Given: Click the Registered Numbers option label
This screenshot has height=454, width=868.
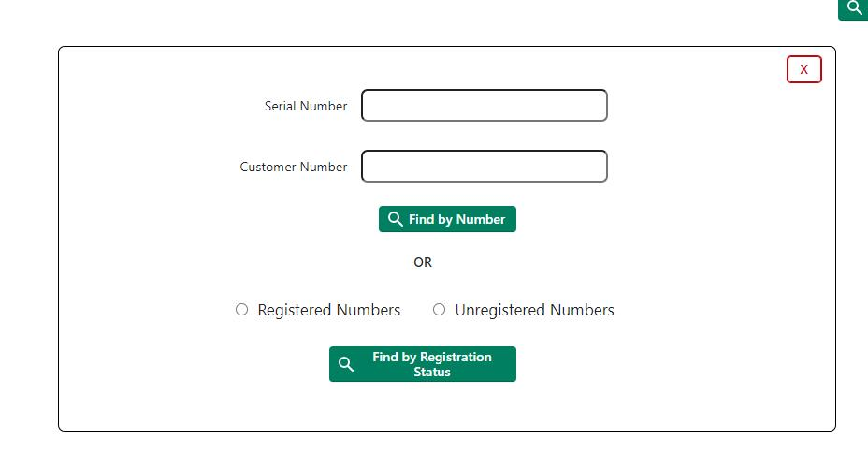Looking at the screenshot, I should tap(328, 310).
